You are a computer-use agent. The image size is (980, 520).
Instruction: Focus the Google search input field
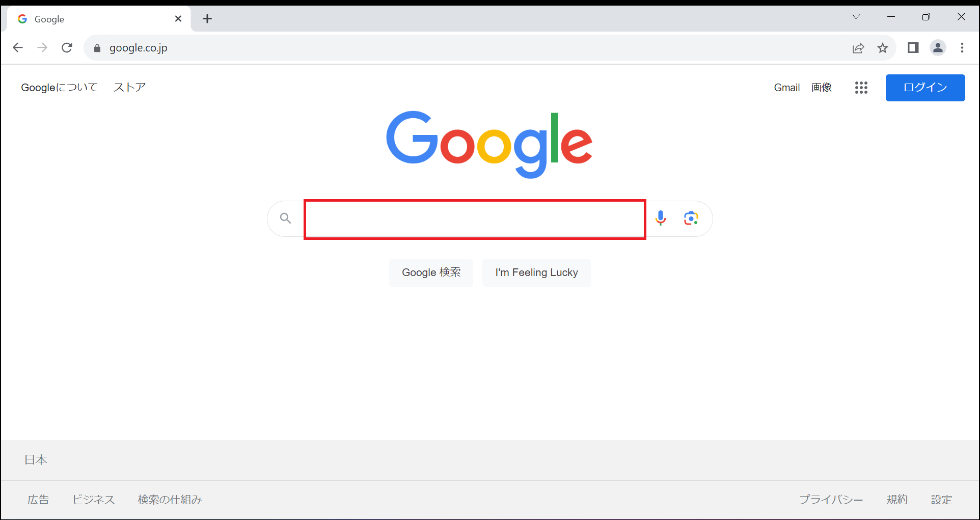coord(475,220)
